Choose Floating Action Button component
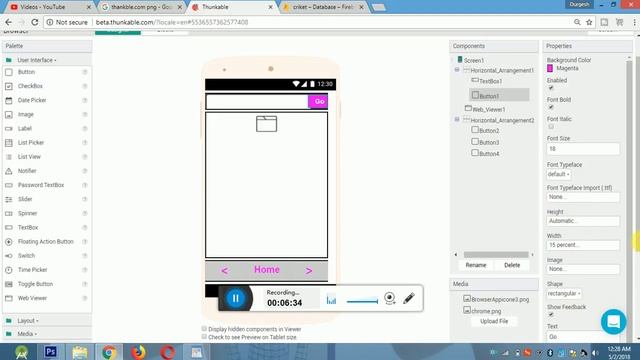 pos(45,242)
